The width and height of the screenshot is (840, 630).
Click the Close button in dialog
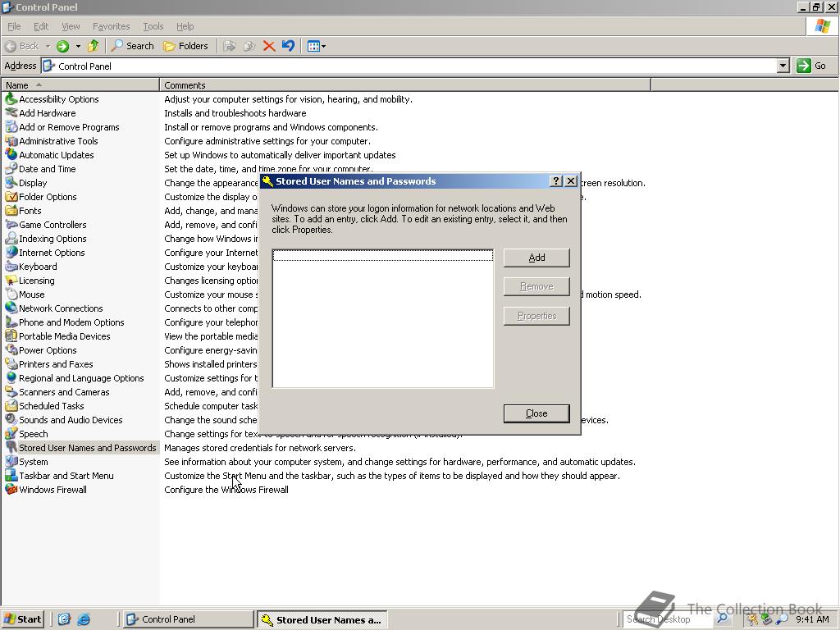click(536, 413)
